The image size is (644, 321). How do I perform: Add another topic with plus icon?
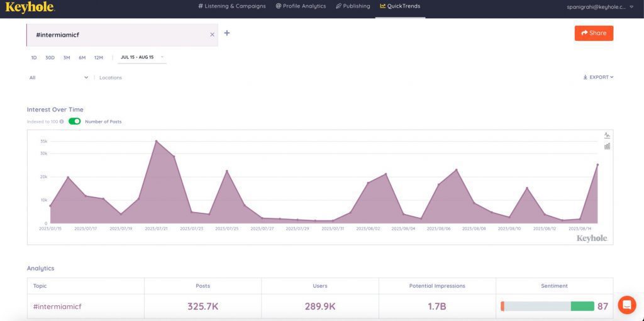point(226,33)
